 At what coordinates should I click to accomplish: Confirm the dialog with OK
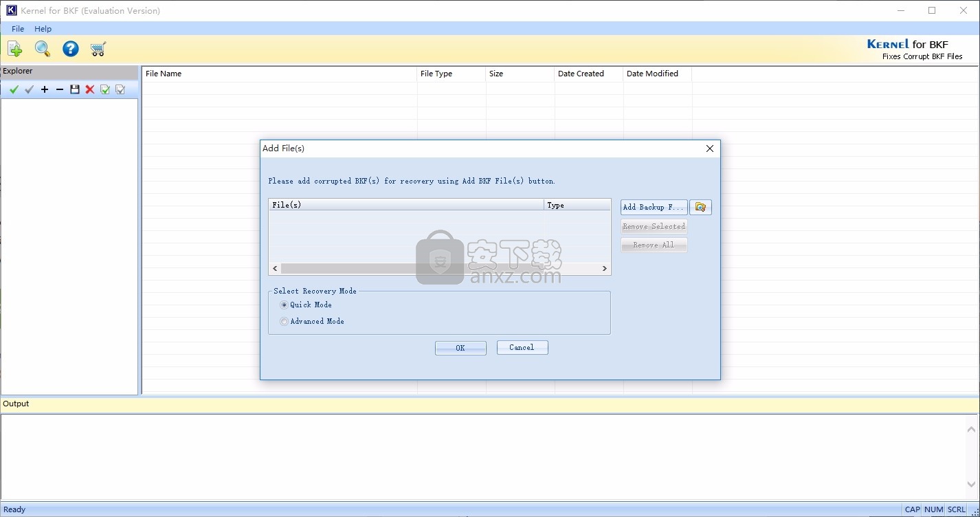(x=460, y=348)
